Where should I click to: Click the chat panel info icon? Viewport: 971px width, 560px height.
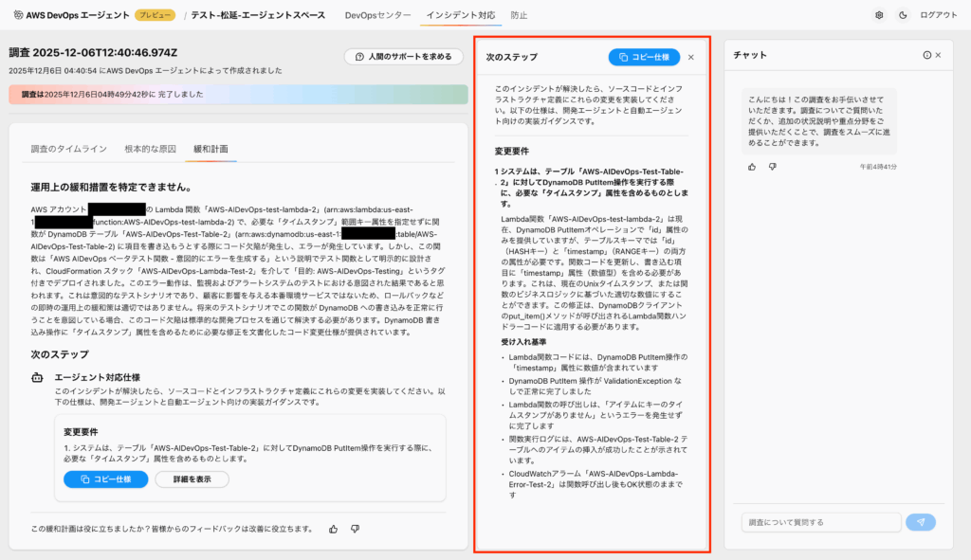pyautogui.click(x=926, y=55)
